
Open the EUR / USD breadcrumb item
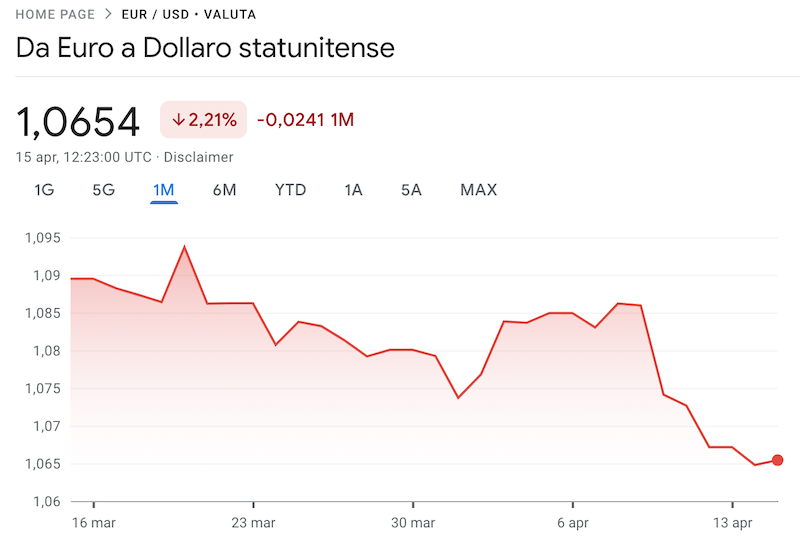pos(154,15)
